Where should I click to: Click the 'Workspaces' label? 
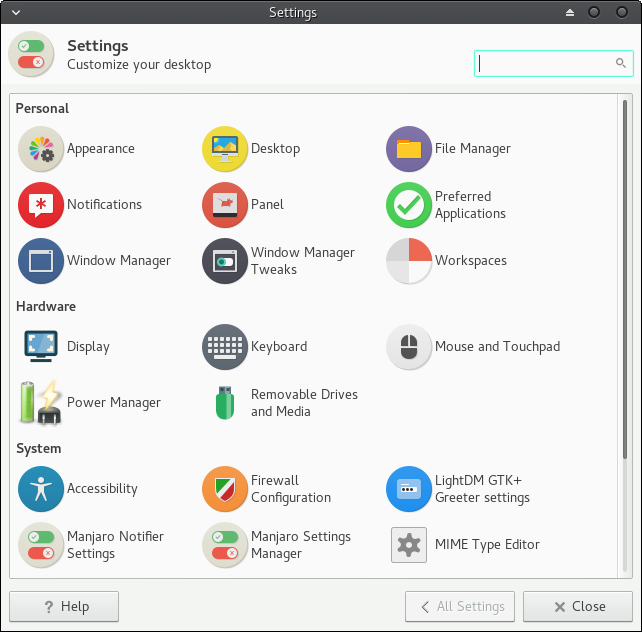coord(471,261)
